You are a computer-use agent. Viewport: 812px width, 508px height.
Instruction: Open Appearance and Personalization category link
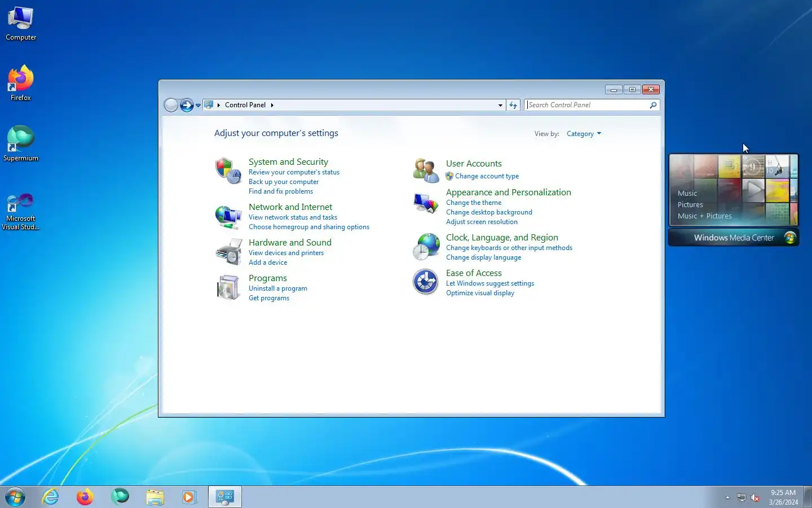pyautogui.click(x=509, y=192)
